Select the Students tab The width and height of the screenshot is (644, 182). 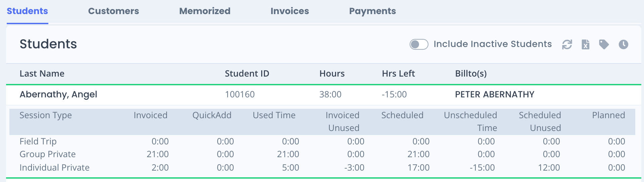pos(28,11)
